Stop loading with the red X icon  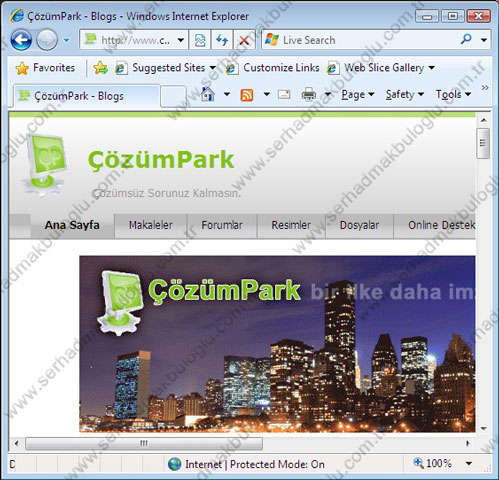coord(244,40)
